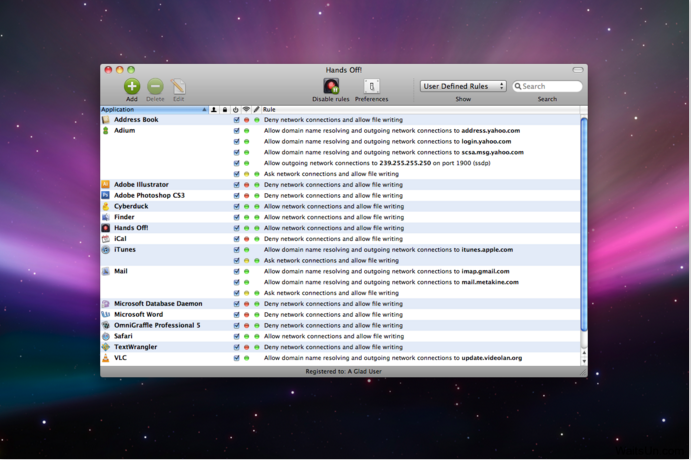
Task: Click the search magnifier icon
Action: click(x=518, y=86)
